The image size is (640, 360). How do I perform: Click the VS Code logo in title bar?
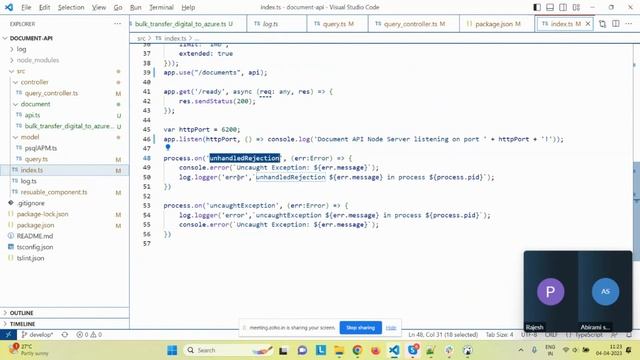[x=9, y=7]
